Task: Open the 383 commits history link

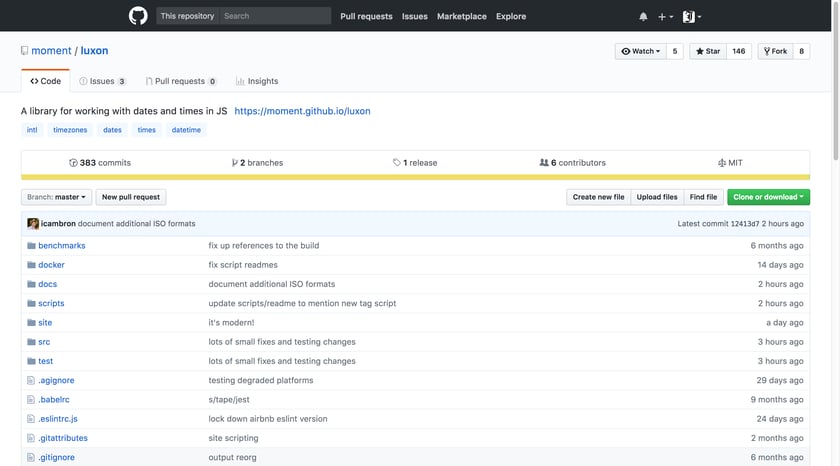Action: (x=100, y=163)
